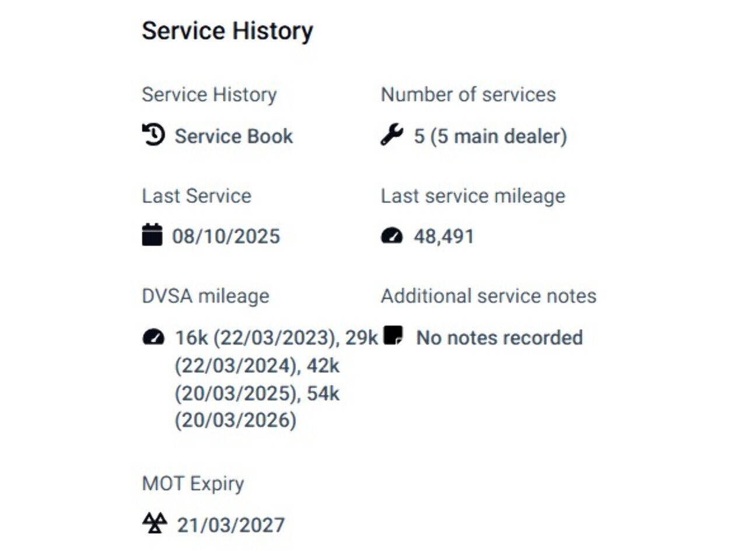Click the speedometer icon beside 48,491

392,236
